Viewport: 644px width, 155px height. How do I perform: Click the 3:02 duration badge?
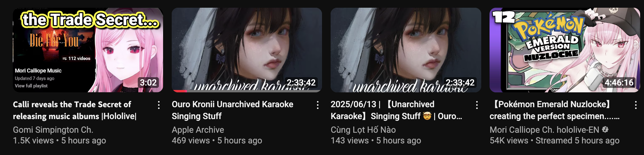(148, 82)
